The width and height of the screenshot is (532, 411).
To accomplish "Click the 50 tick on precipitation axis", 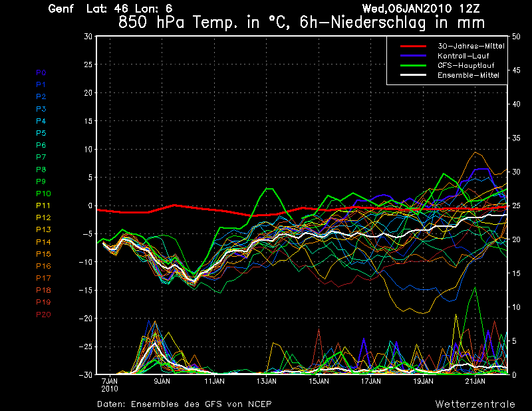I will (516, 37).
